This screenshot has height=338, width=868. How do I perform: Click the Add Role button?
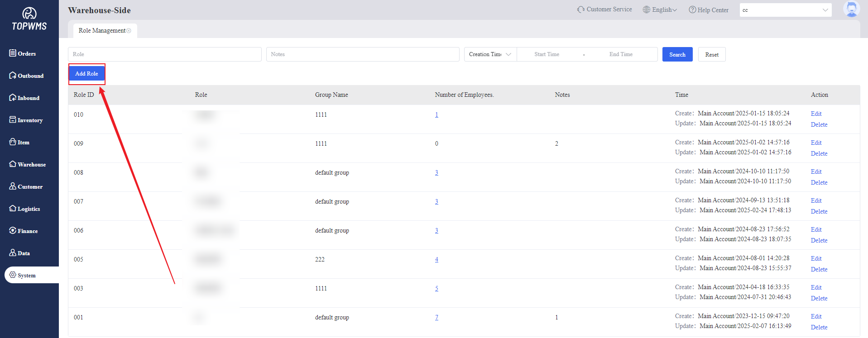click(x=86, y=74)
